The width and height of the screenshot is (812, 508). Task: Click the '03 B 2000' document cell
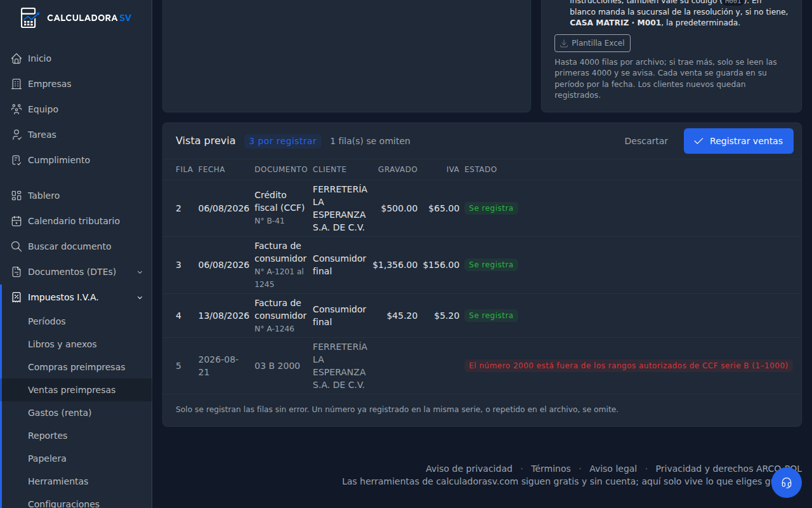click(277, 366)
